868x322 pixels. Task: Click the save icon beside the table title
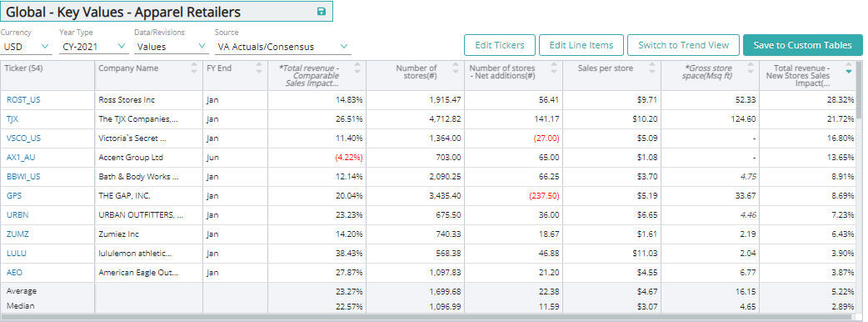click(x=321, y=11)
